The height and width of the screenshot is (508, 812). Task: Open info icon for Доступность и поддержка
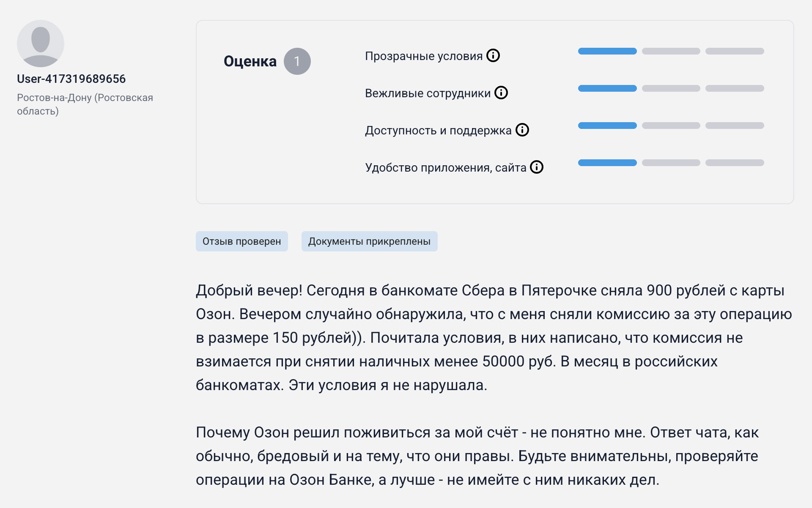click(522, 130)
